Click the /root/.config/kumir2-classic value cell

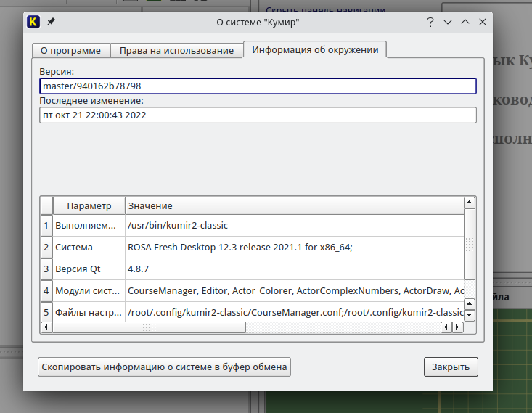(x=295, y=312)
